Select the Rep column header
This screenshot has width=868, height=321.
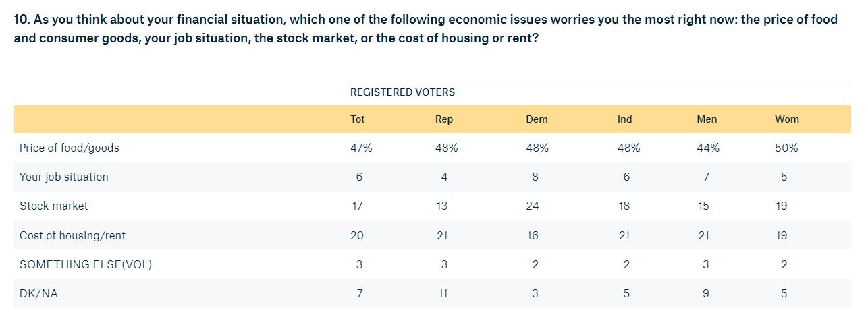pyautogui.click(x=444, y=119)
